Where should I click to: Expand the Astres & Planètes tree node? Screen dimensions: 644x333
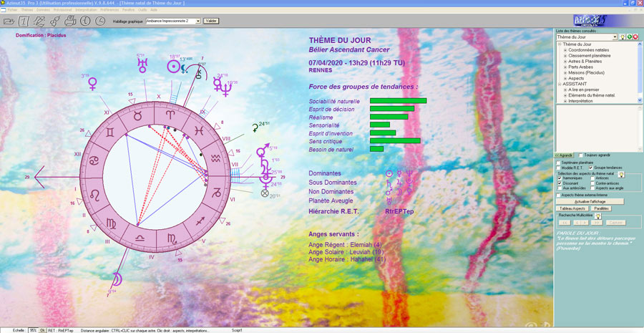[x=565, y=61]
